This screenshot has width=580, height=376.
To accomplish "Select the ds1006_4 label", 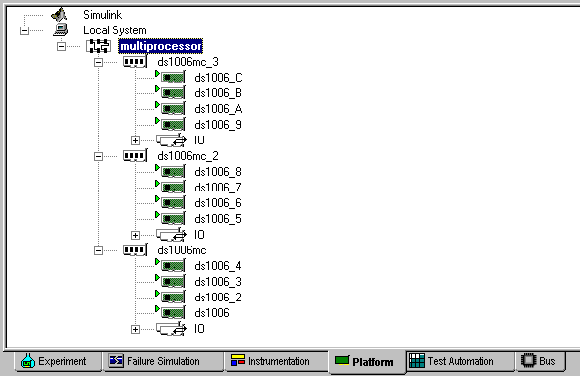I will click(x=218, y=266).
